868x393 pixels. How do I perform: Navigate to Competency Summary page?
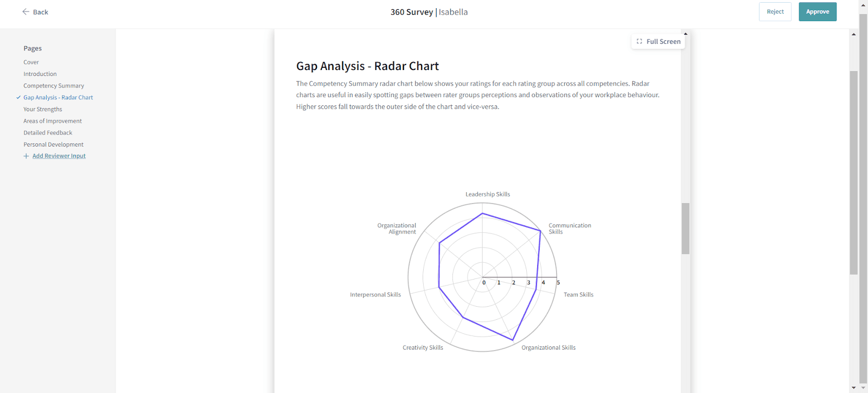54,86
